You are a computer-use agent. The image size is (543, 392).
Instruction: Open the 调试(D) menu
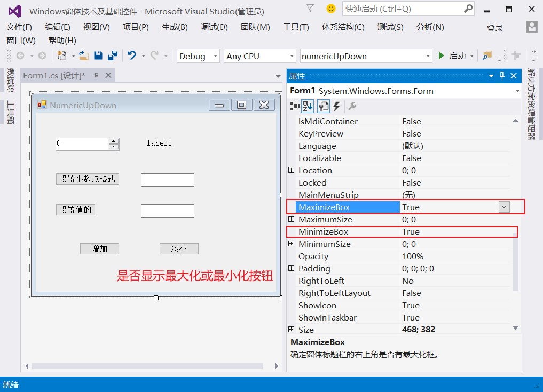coord(214,27)
